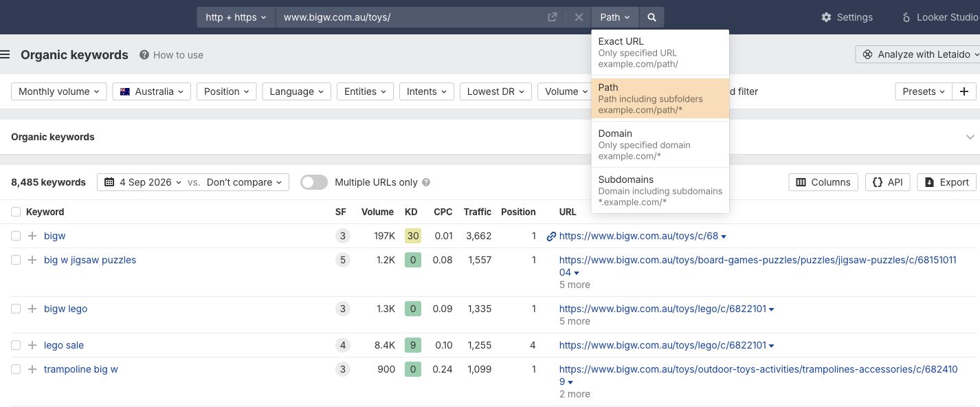Tick checkbox for trampoline big w row
Screen dimensions: 980x407
(x=16, y=369)
